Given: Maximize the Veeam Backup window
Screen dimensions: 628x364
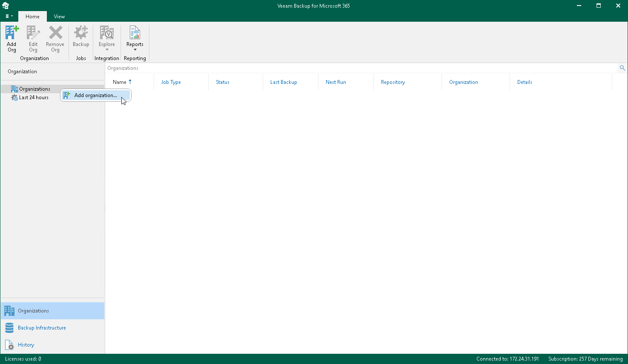Looking at the screenshot, I should 599,6.
